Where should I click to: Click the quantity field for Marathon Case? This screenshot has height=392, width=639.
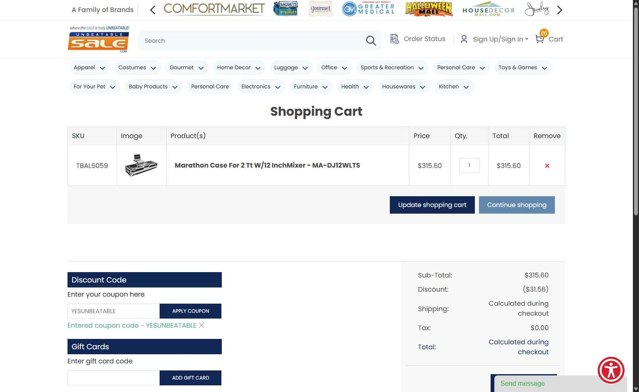pos(469,165)
